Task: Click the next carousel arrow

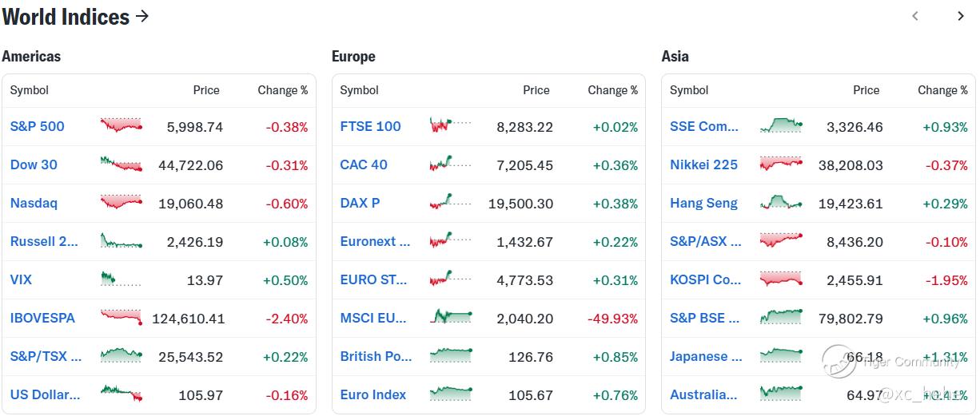Action: click(x=961, y=16)
